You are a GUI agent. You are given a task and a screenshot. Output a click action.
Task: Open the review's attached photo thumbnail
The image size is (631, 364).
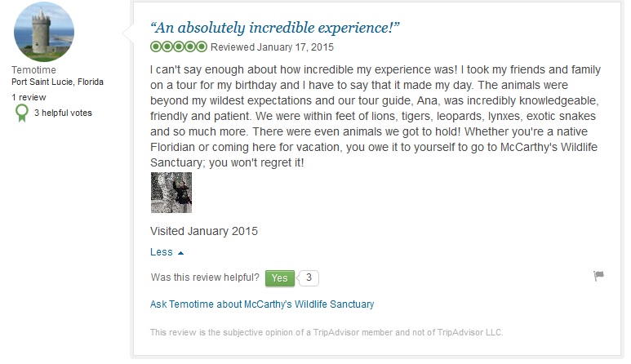tap(171, 193)
